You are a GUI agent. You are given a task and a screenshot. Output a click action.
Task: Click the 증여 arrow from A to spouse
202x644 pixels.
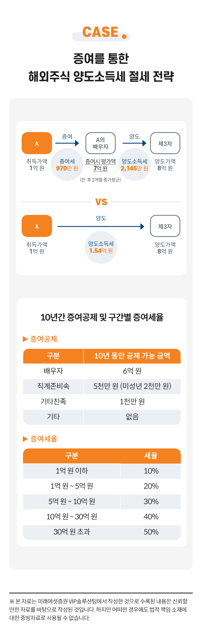coord(67,143)
